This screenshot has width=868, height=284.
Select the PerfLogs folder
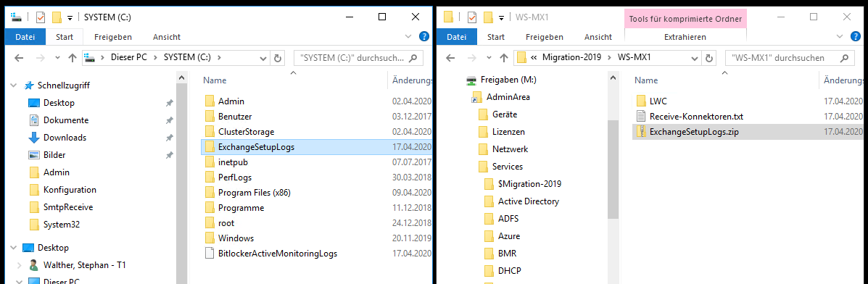point(235,177)
